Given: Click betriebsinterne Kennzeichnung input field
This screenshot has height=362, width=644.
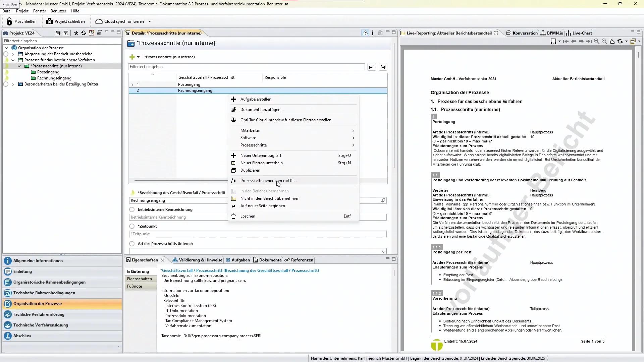Looking at the screenshot, I should click(258, 217).
